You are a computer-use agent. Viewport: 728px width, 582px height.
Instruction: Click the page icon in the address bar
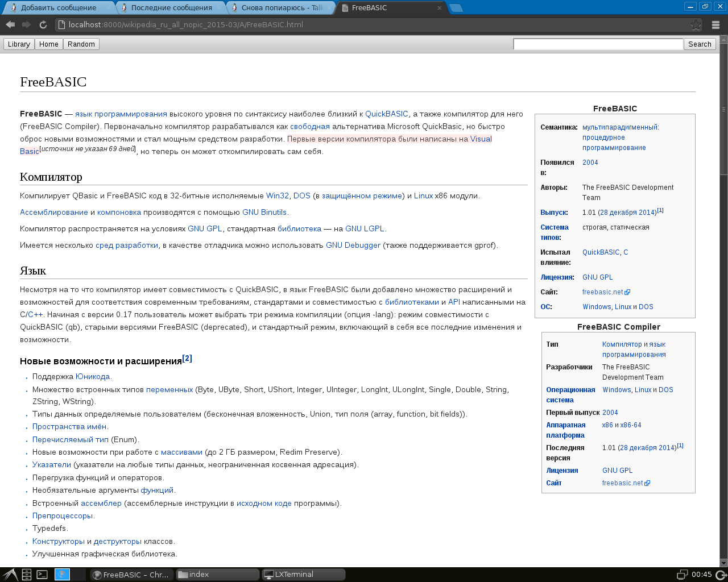(x=61, y=24)
